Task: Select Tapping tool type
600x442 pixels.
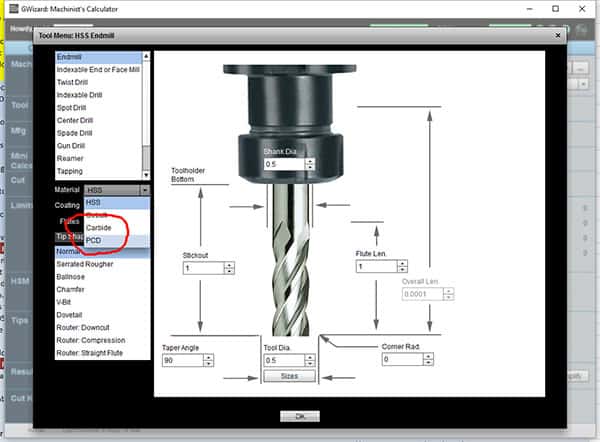Action: coord(98,171)
